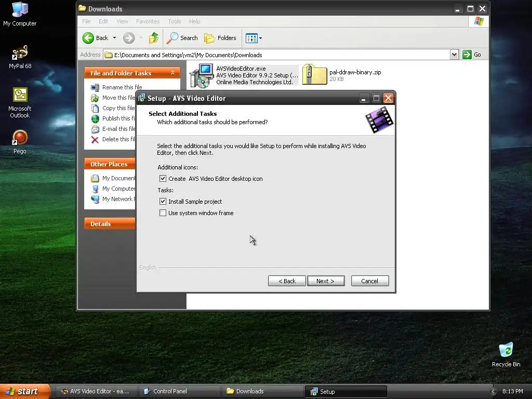532x399 pixels.
Task: Click Next in AVS setup wizard
Action: 326,281
